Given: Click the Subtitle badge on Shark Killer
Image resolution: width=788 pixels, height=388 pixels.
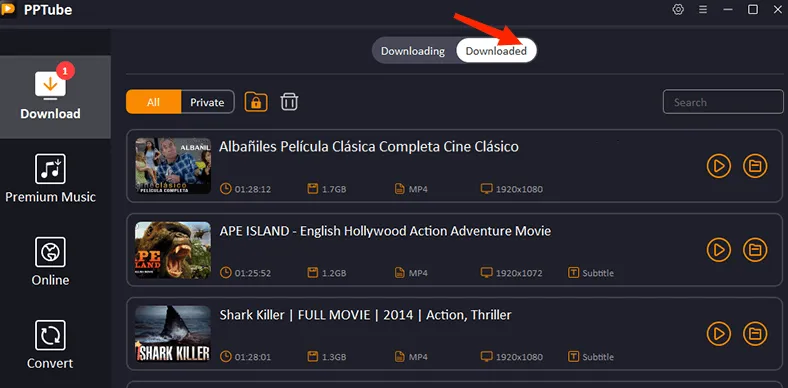Looking at the screenshot, I should (591, 357).
